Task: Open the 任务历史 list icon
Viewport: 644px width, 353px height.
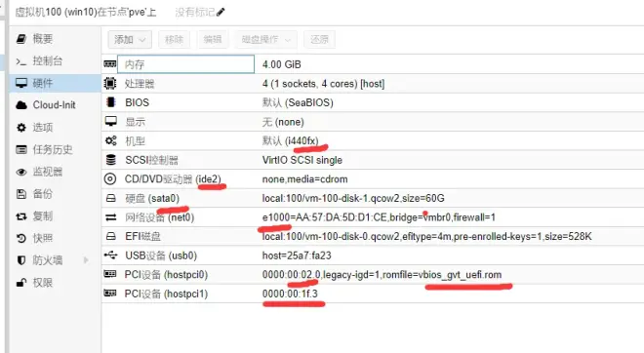Action: pyautogui.click(x=21, y=149)
